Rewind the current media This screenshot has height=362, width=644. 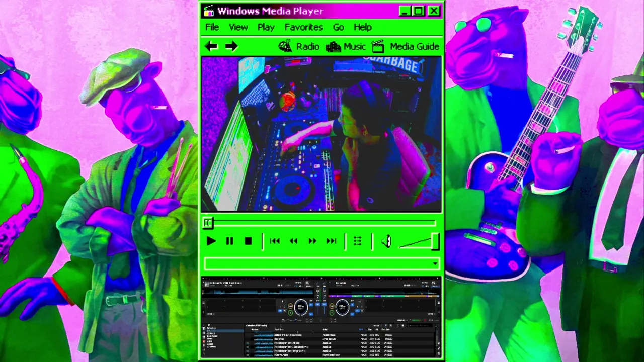tap(293, 242)
